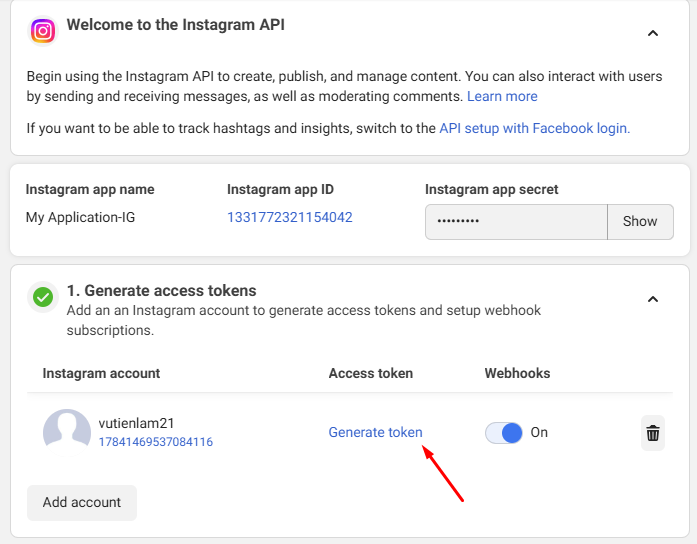Viewport: 697px width, 544px height.
Task: Select the vutienlam21 username text
Action: pyautogui.click(x=136, y=423)
